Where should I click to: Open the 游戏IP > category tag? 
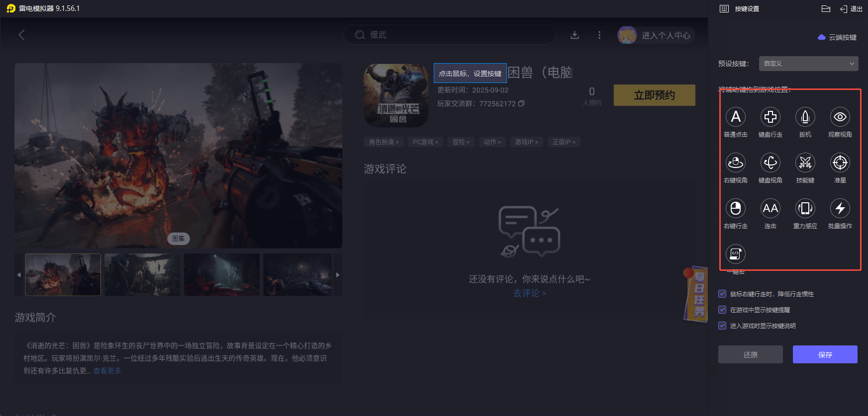[x=526, y=142]
